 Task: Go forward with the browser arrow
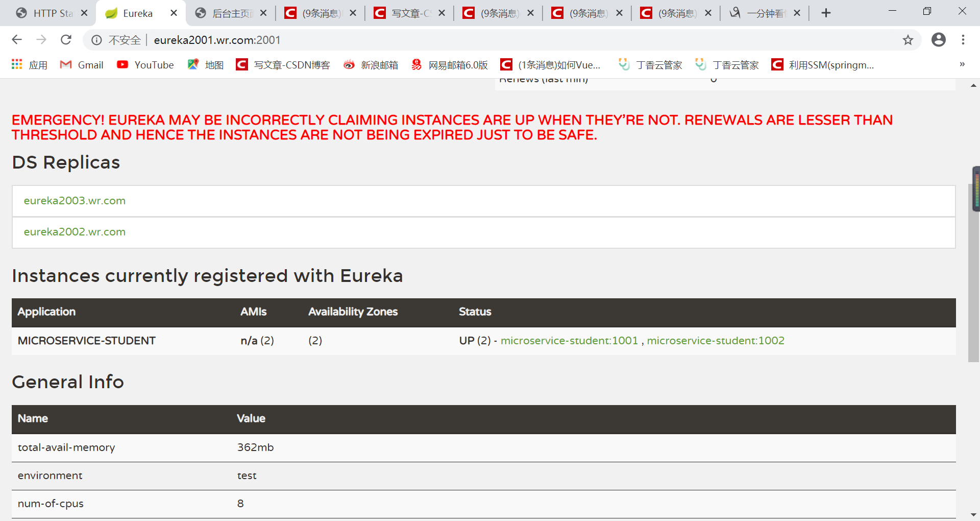click(41, 40)
